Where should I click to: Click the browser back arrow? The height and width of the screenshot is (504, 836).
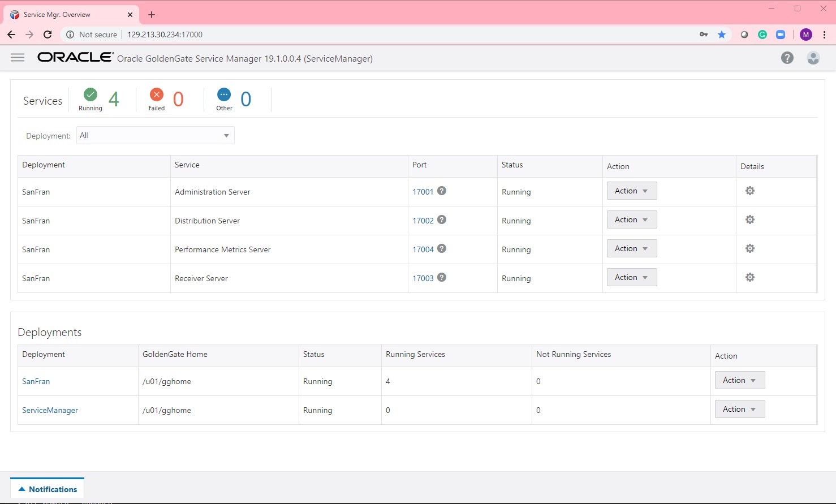(11, 35)
